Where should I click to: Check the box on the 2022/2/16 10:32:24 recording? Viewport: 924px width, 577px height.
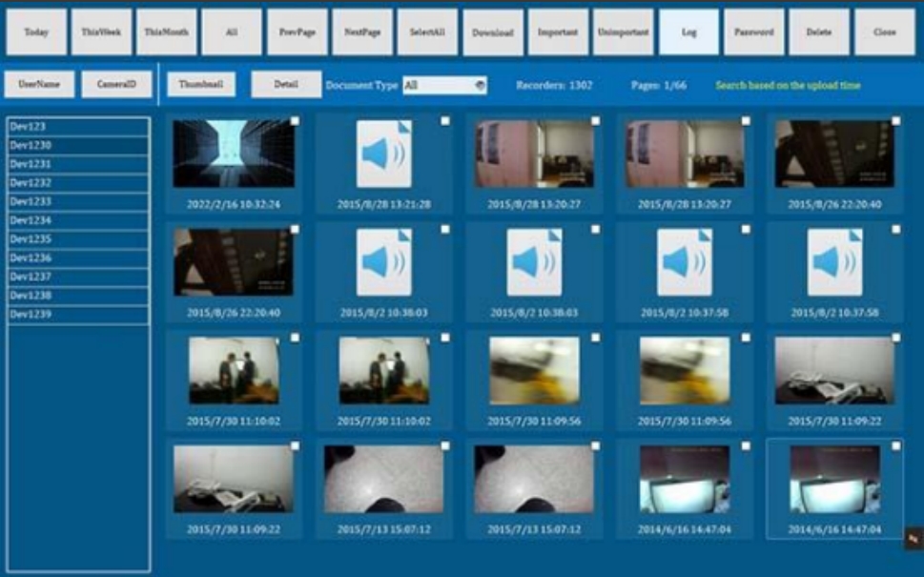tap(295, 121)
